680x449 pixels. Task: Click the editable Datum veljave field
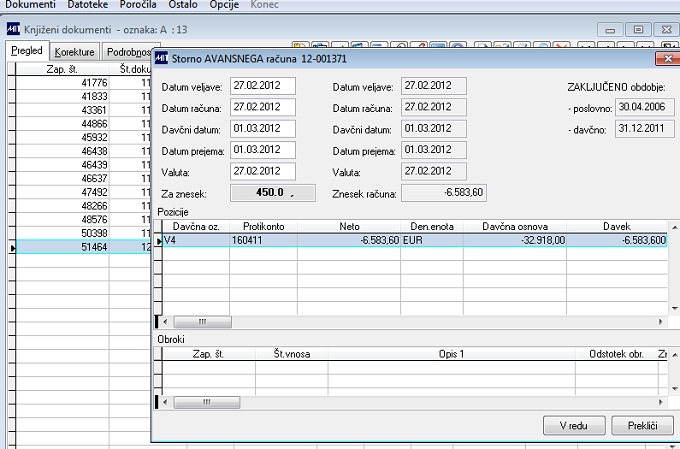coord(263,86)
